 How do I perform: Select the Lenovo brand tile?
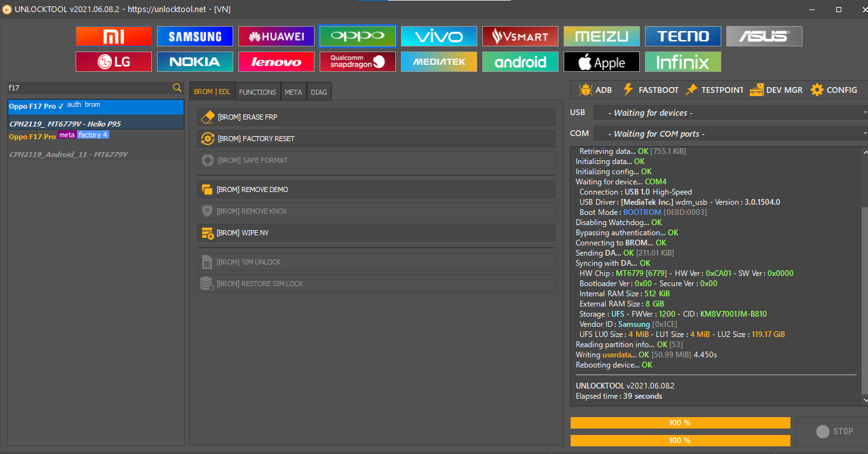(276, 62)
